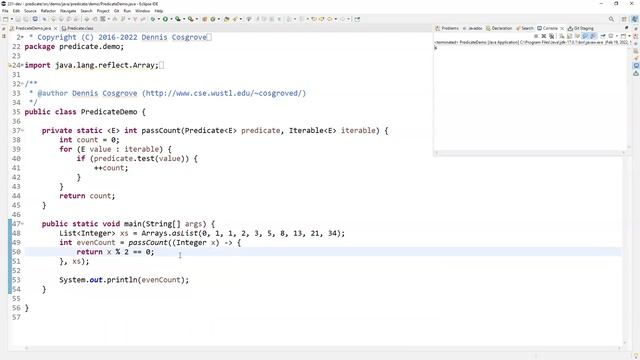Click the Open Type toolbar icon

[227, 19]
